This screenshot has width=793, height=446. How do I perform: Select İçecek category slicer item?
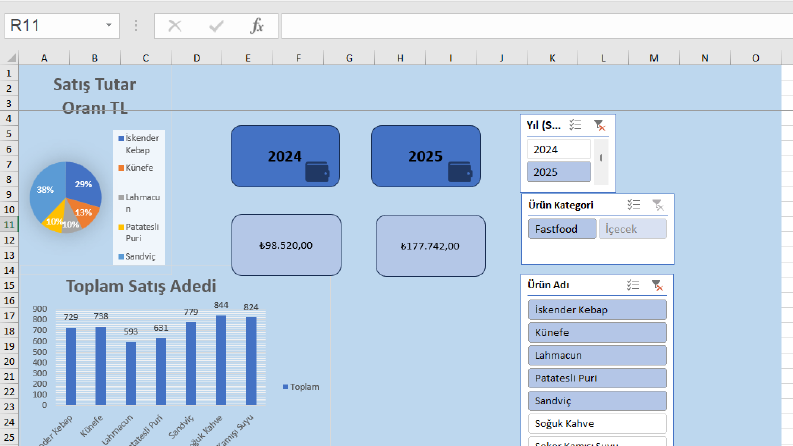[x=633, y=229]
